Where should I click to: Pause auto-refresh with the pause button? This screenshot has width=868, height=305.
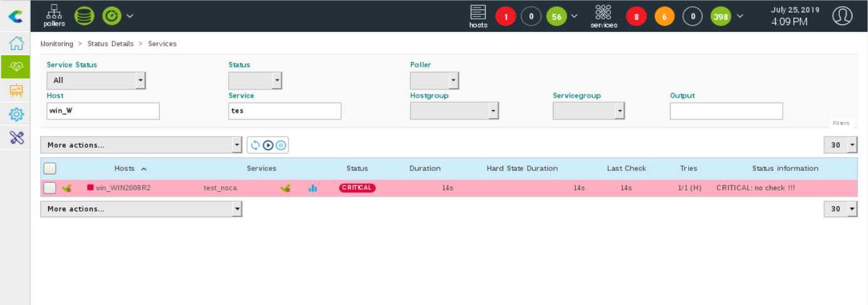(281, 145)
